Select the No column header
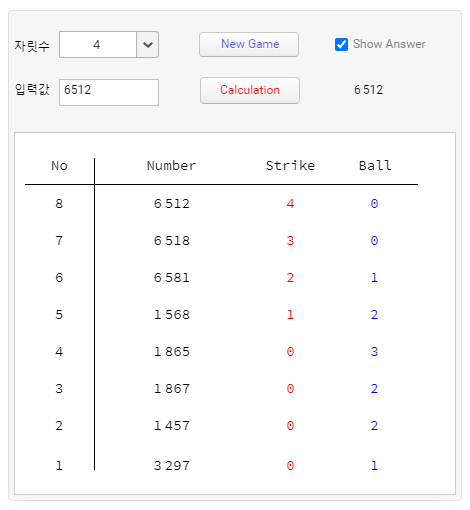470x510 pixels. coord(59,166)
